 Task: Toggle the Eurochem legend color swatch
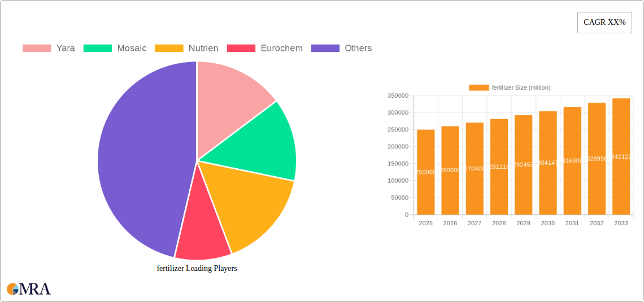pos(241,49)
